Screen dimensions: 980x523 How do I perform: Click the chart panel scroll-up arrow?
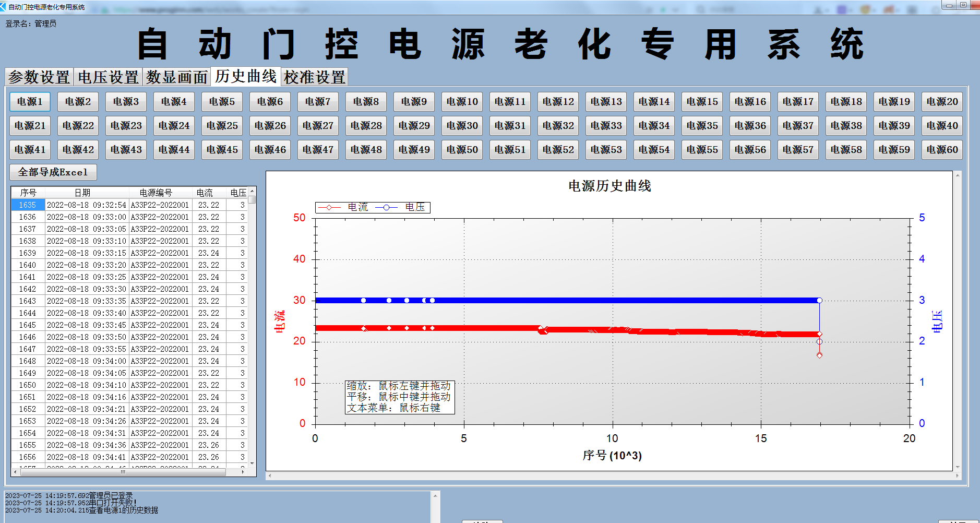click(x=958, y=175)
